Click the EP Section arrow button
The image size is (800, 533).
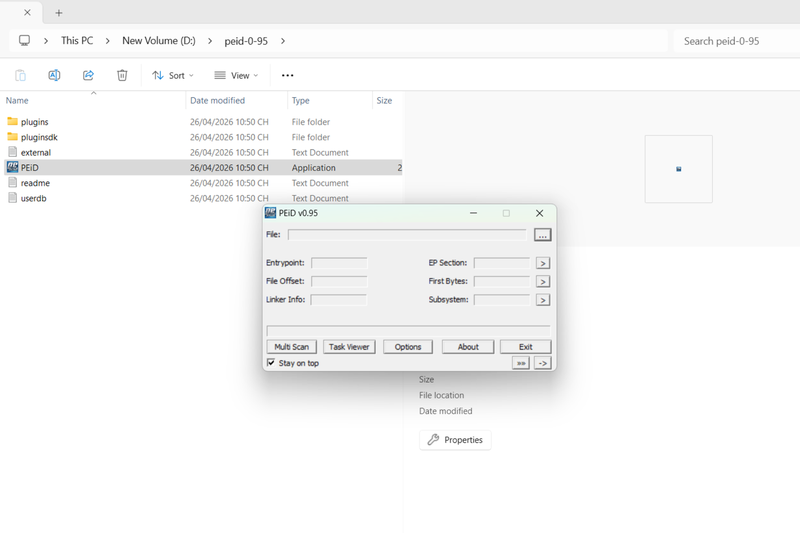(543, 263)
